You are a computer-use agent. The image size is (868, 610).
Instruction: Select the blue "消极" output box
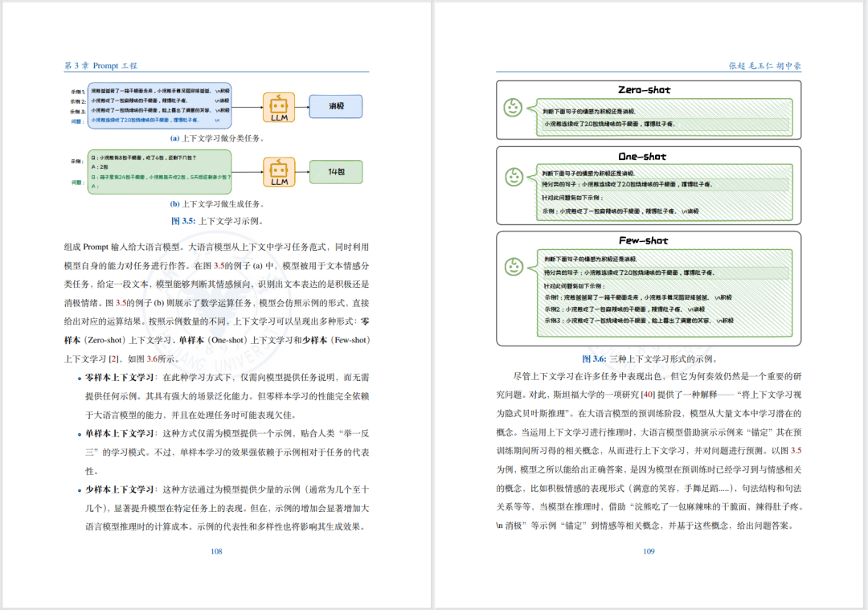point(336,106)
